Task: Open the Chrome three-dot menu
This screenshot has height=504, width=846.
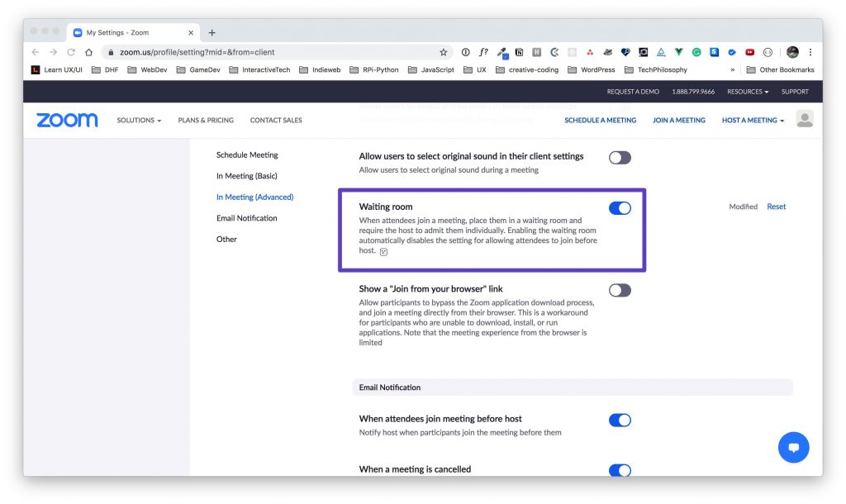Action: point(810,52)
